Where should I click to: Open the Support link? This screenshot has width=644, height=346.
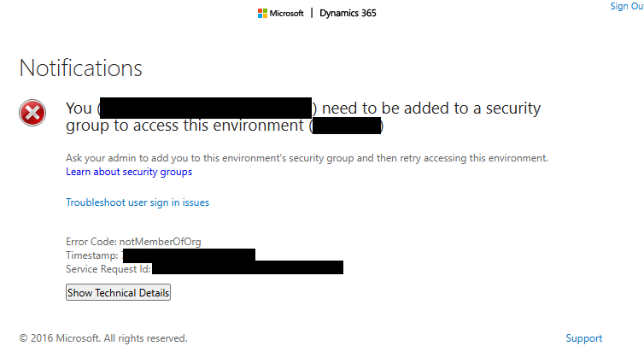[584, 338]
